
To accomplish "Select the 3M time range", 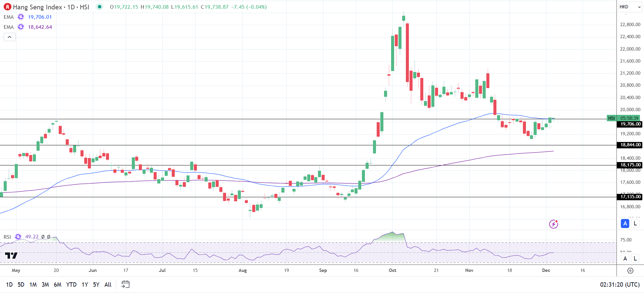I will click(45, 285).
